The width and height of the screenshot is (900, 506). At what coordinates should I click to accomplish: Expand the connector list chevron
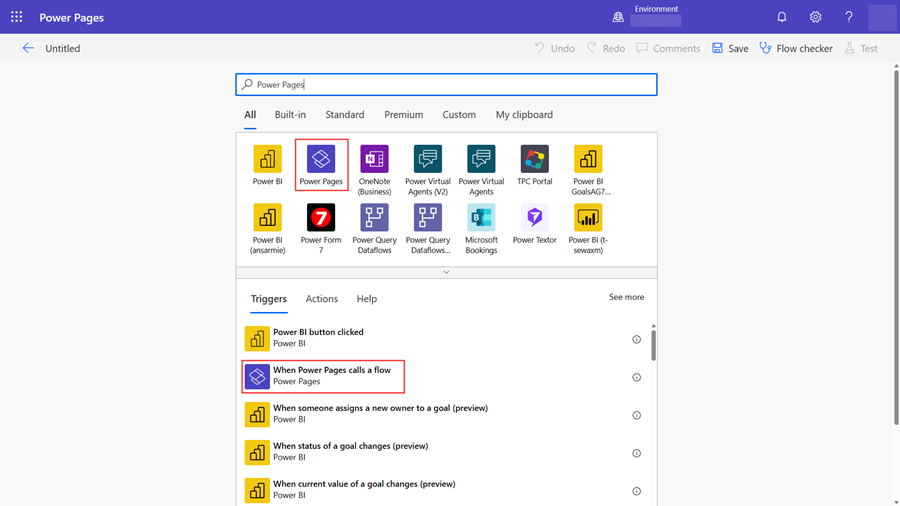(x=446, y=273)
